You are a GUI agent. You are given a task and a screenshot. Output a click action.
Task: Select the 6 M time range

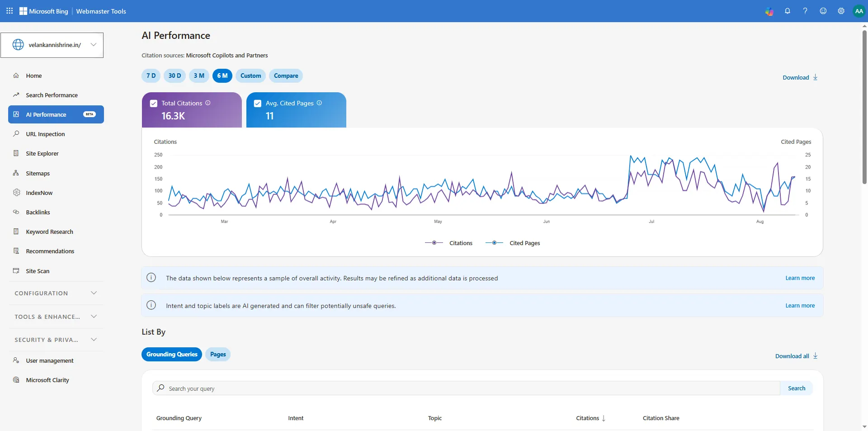(x=222, y=76)
